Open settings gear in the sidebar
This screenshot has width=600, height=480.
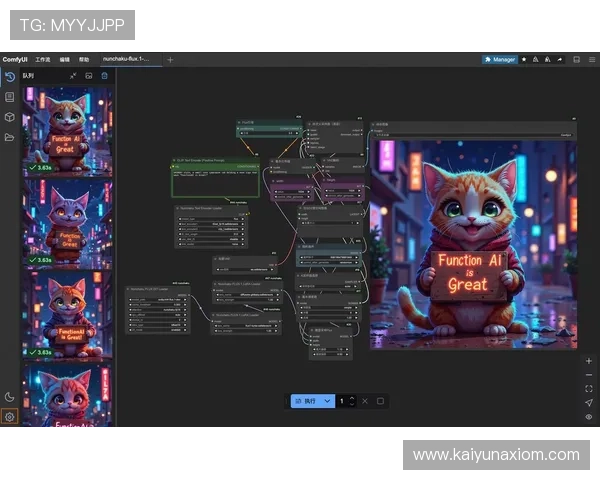[9, 416]
